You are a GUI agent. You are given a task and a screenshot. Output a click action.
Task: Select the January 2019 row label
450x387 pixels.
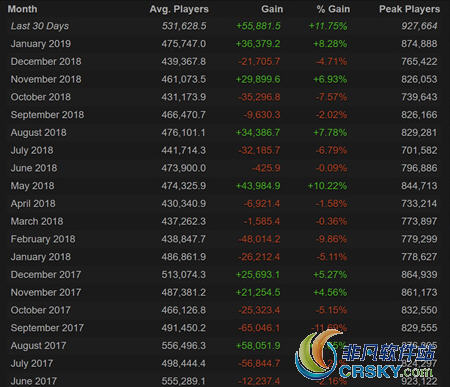tap(41, 44)
